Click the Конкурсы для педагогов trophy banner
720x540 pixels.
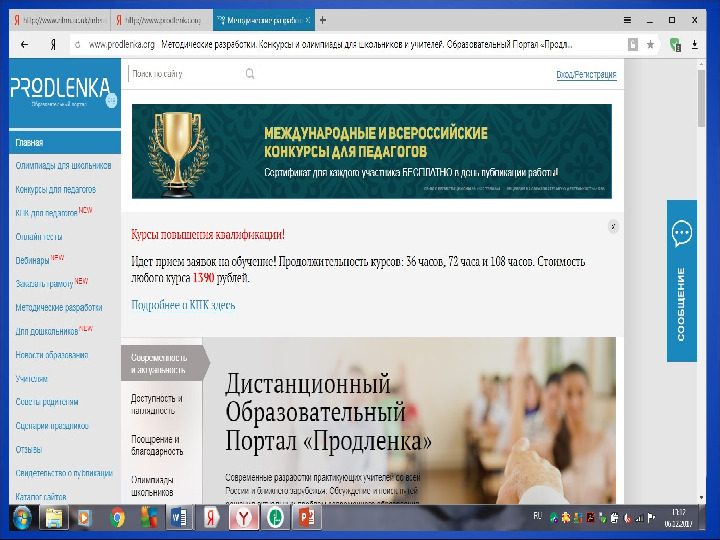pos(371,151)
